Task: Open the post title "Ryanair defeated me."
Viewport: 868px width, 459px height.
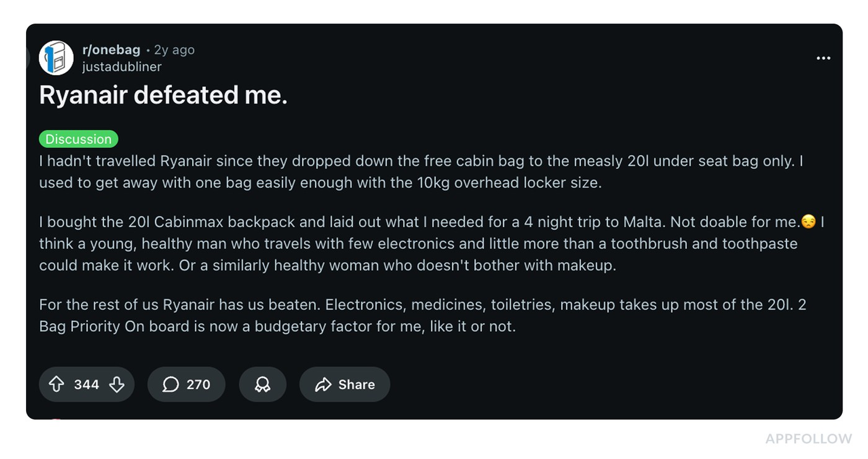Action: pyautogui.click(x=163, y=96)
